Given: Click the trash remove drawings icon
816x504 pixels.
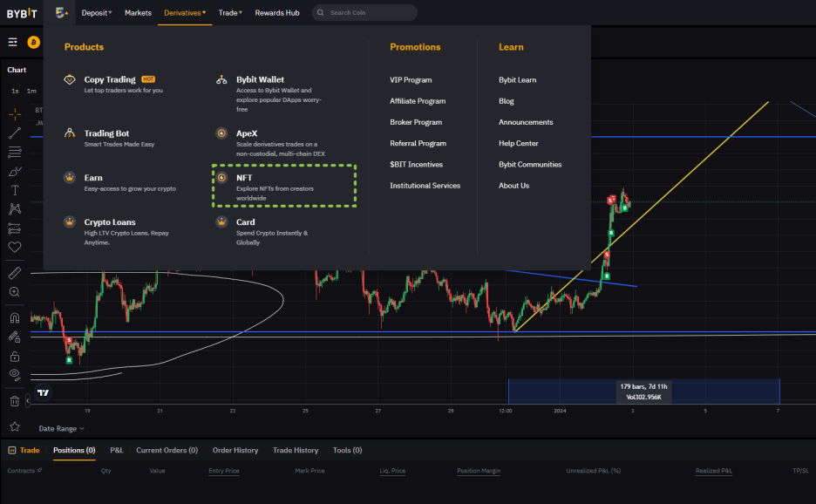Looking at the screenshot, I should (15, 401).
